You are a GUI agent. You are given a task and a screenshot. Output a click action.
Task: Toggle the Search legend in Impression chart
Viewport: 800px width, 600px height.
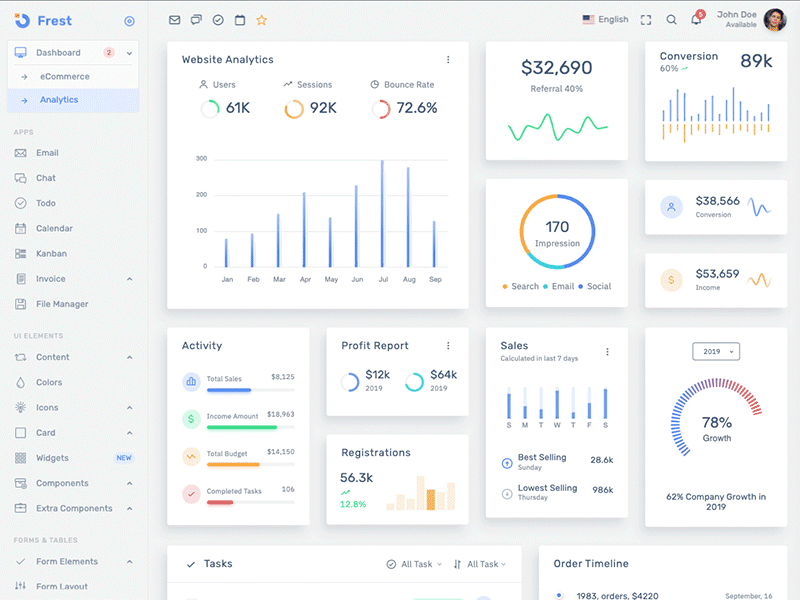[x=520, y=286]
